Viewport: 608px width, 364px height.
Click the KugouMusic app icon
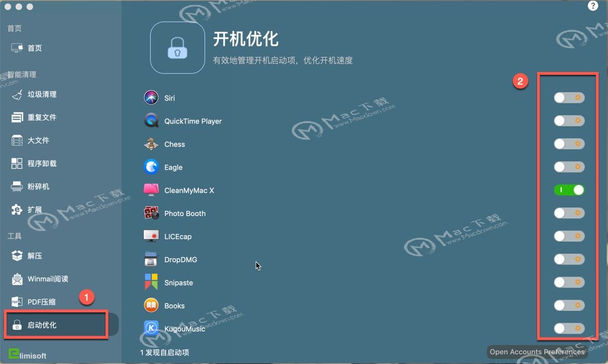click(x=151, y=328)
